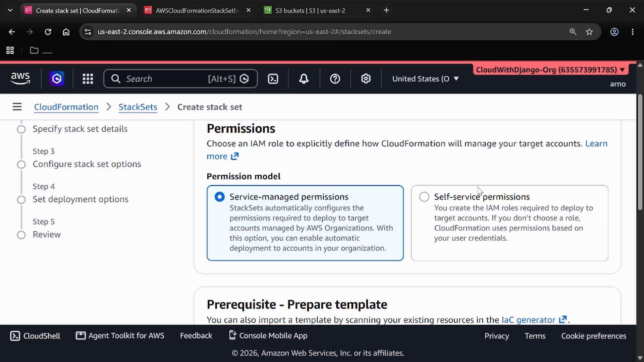644x362 pixels.
Task: Click the browser forward arrow
Action: [30, 32]
